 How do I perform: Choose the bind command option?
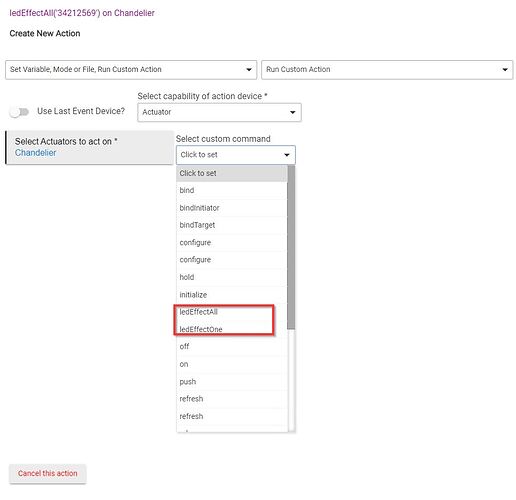pyautogui.click(x=231, y=190)
